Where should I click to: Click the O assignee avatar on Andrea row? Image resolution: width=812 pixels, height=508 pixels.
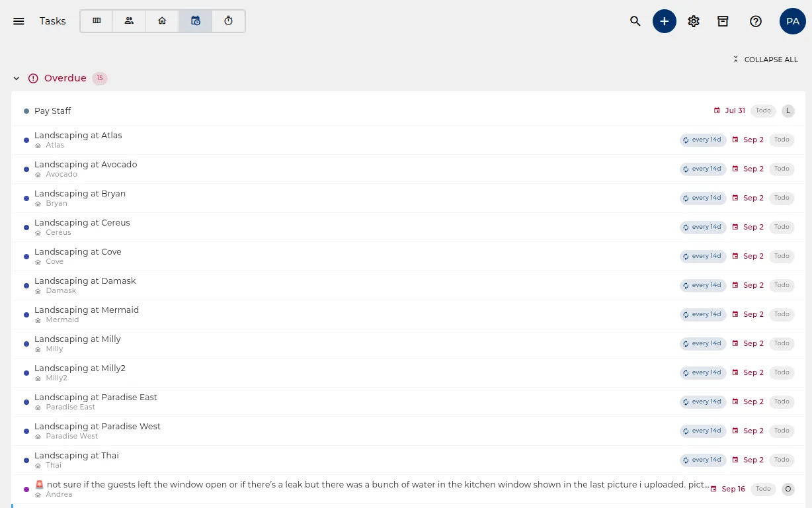(x=788, y=489)
